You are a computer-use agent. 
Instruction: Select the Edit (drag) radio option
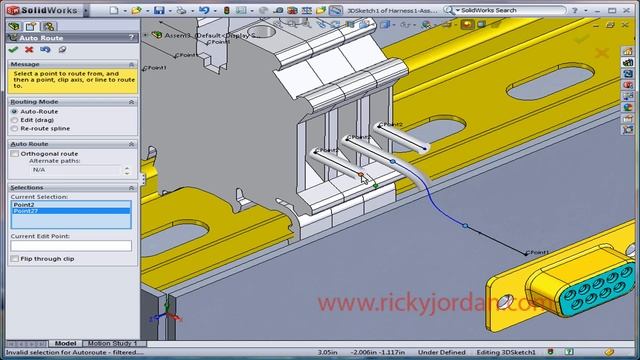[15, 120]
